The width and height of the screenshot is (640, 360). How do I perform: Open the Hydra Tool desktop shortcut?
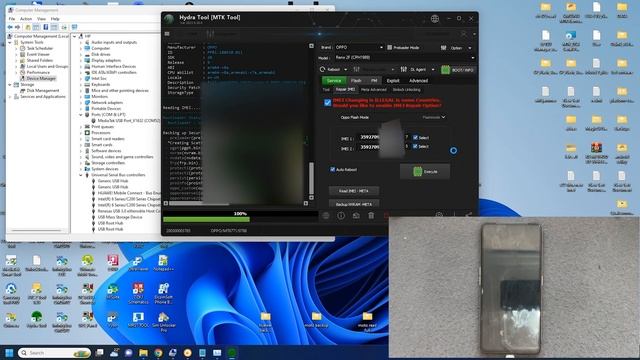coord(36,319)
